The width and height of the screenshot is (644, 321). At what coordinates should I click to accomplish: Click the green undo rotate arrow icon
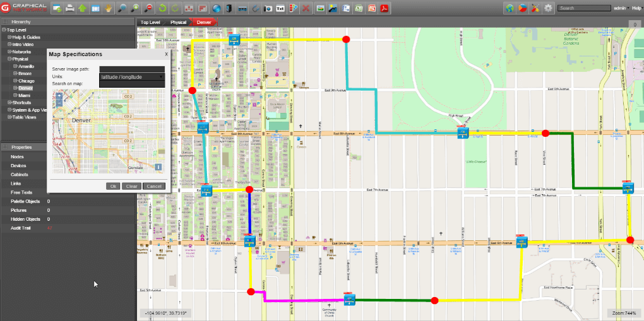click(162, 8)
